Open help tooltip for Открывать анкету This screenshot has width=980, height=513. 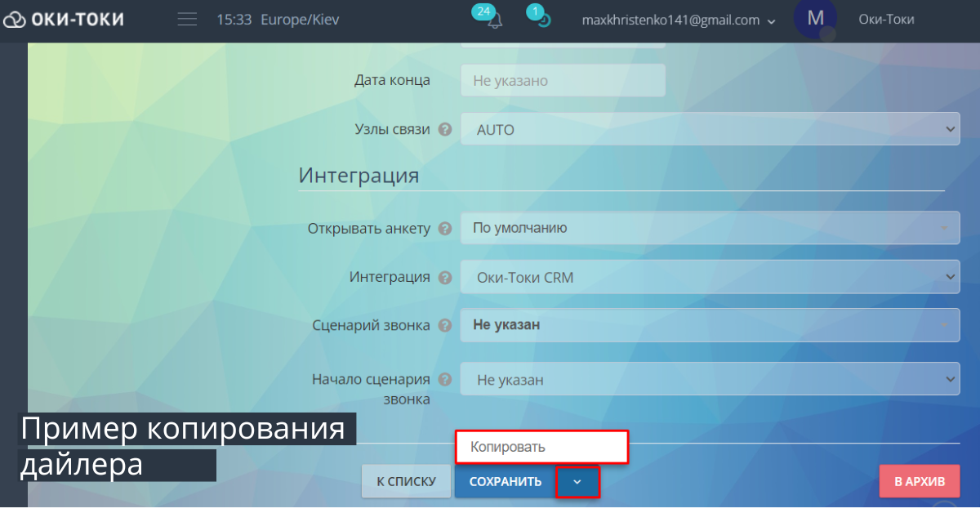click(x=444, y=229)
